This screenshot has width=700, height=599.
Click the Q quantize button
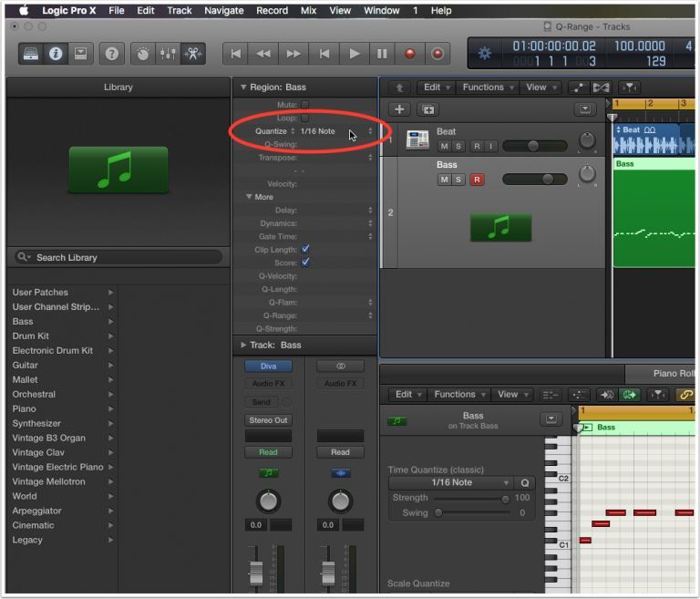pyautogui.click(x=525, y=483)
